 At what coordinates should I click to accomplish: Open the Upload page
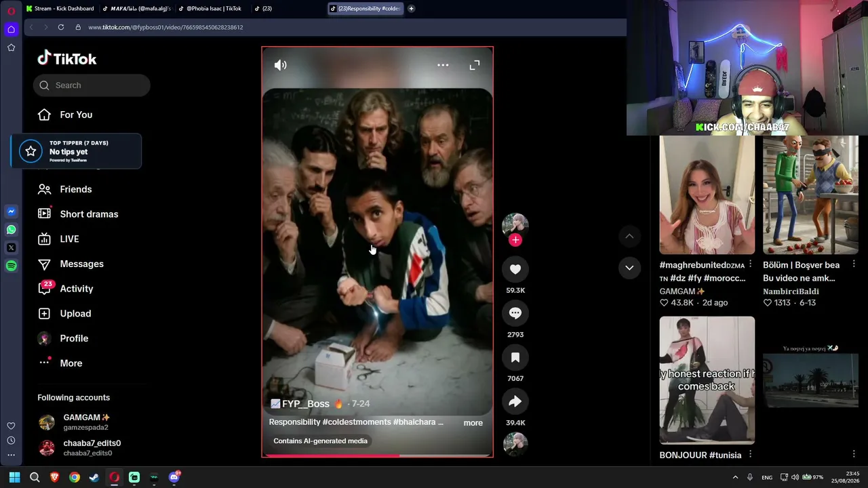64,314
